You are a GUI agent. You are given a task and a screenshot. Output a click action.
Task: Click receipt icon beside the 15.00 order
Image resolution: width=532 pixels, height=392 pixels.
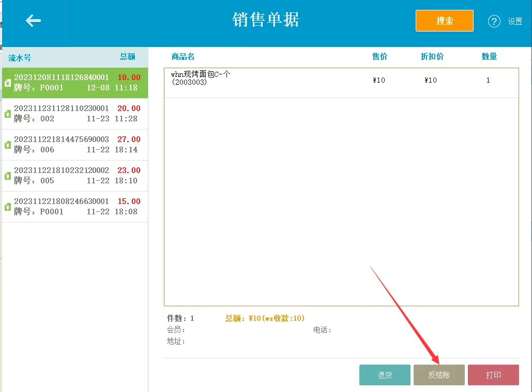tap(7, 207)
